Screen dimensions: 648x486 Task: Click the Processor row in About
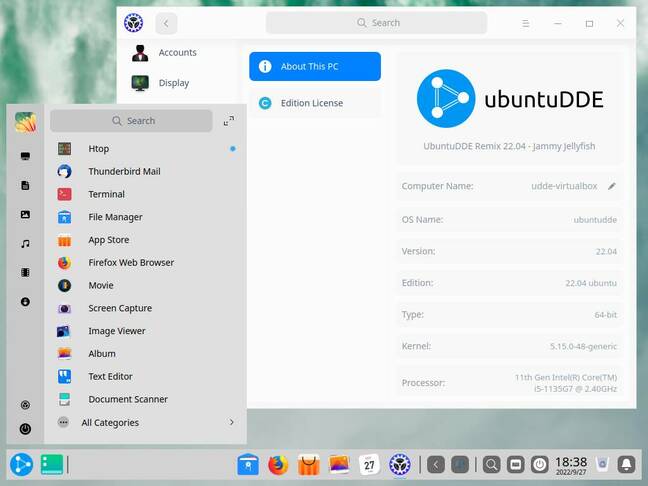click(x=510, y=383)
